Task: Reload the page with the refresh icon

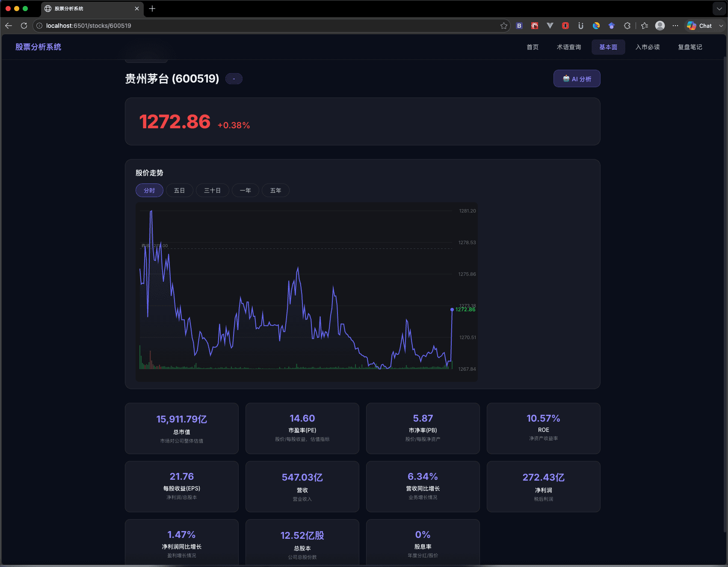Action: [x=24, y=26]
